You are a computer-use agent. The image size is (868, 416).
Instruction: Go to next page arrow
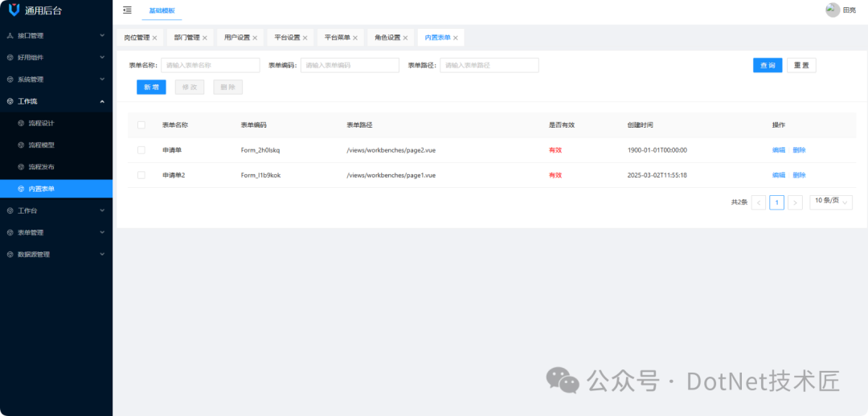point(795,202)
